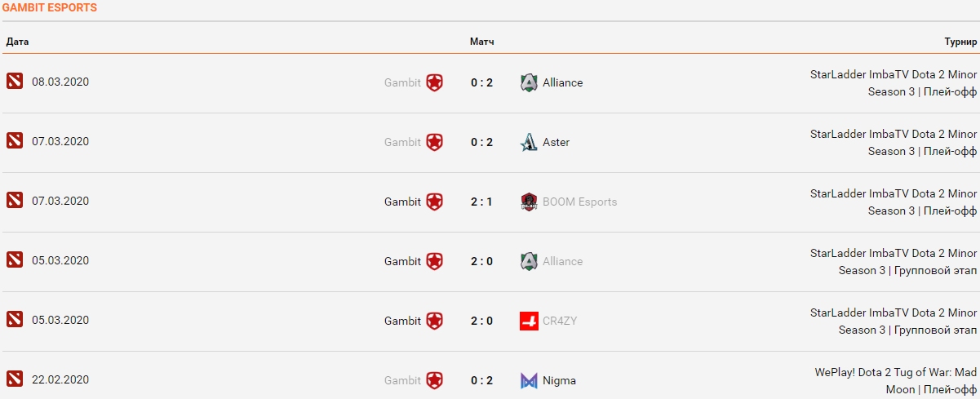This screenshot has height=399, width=980.
Task: Open WePlay! Tug of War: Mad Moon tournament
Action: (895, 380)
